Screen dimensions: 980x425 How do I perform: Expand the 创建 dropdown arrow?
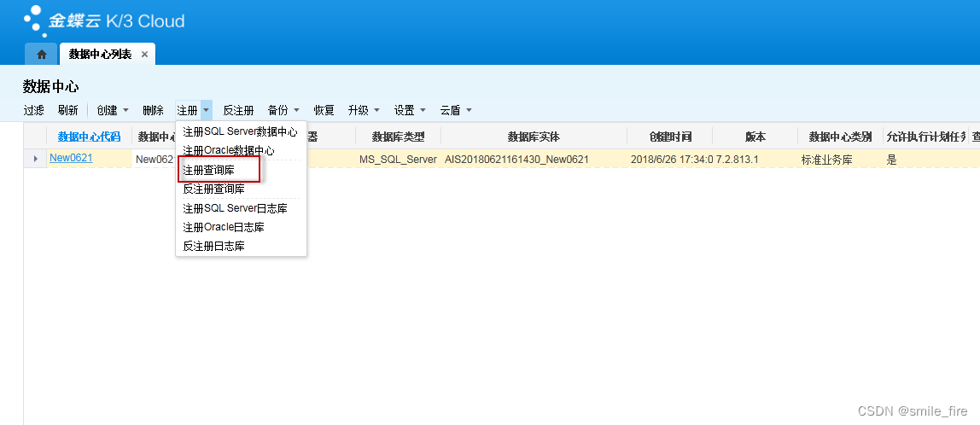coord(125,110)
